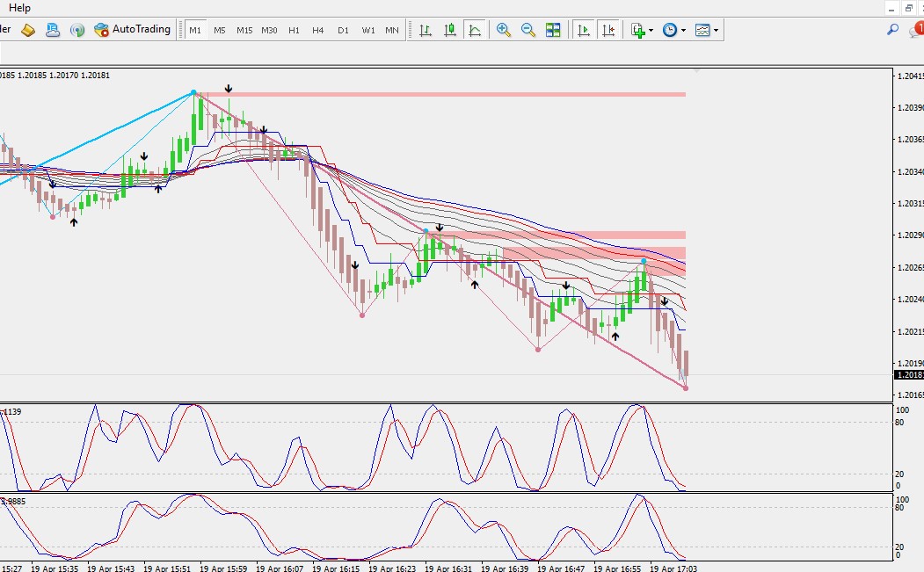
Task: Select the M5 timeframe
Action: 219,30
